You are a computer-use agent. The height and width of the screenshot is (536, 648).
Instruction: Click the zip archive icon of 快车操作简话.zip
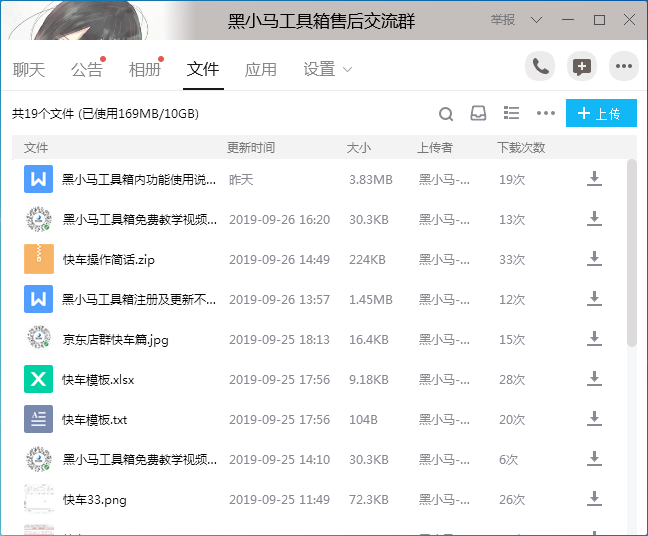38,259
